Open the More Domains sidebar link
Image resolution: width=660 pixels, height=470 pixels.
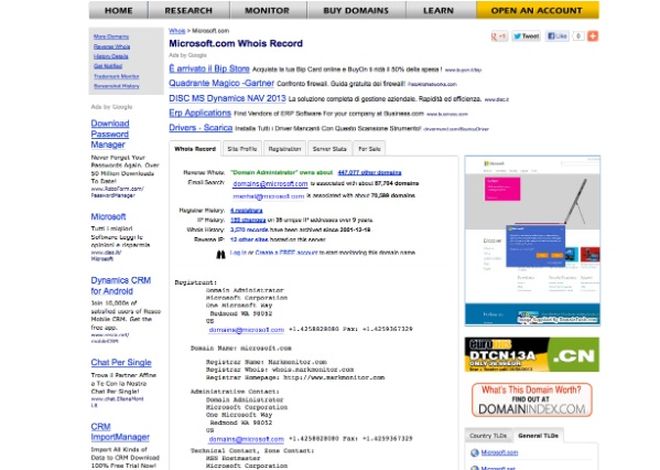tap(111, 37)
